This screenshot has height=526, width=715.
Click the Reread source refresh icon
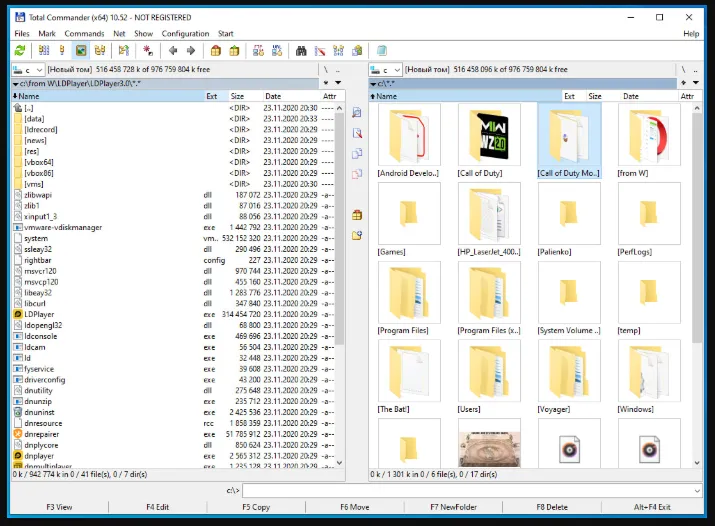click(20, 51)
